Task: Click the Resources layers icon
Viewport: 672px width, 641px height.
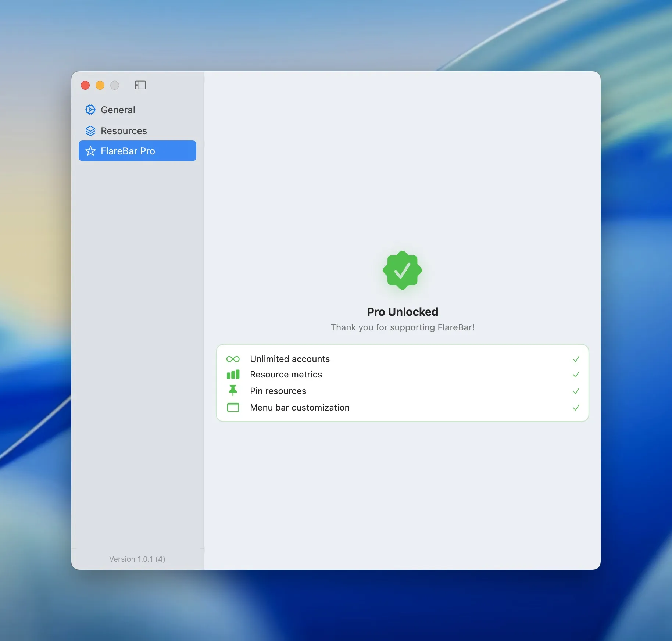Action: (90, 131)
